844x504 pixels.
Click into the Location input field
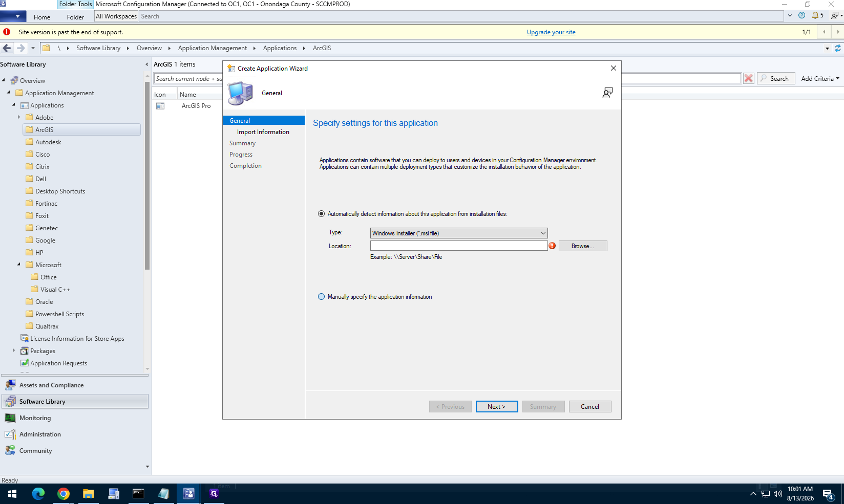(x=459, y=246)
